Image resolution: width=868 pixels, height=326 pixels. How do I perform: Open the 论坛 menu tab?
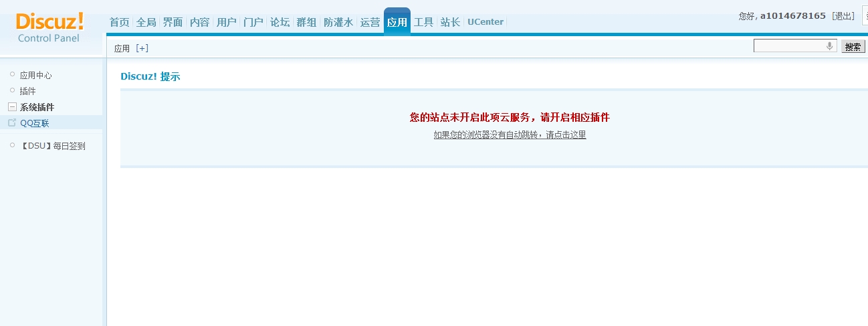tap(280, 22)
